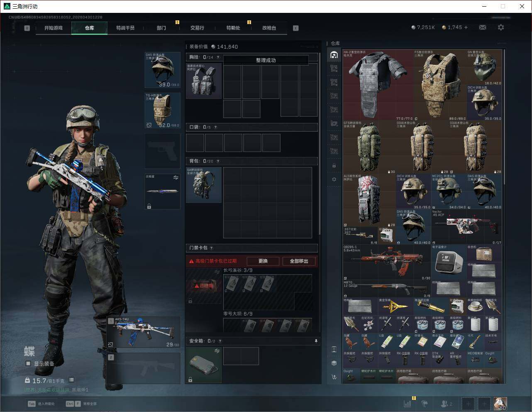The height and width of the screenshot is (412, 532).
Task: Click the swap arrows on the safe box slot
Action: [x=217, y=351]
